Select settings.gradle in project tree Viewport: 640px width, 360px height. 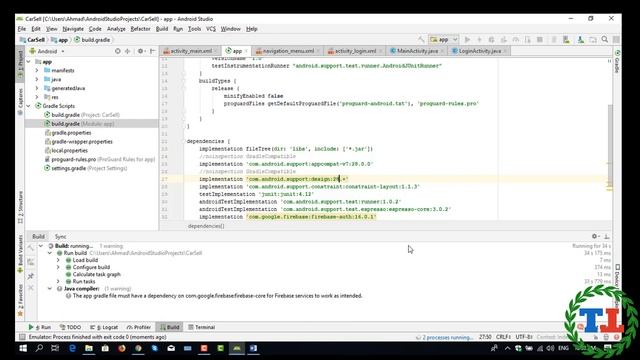coord(86,168)
